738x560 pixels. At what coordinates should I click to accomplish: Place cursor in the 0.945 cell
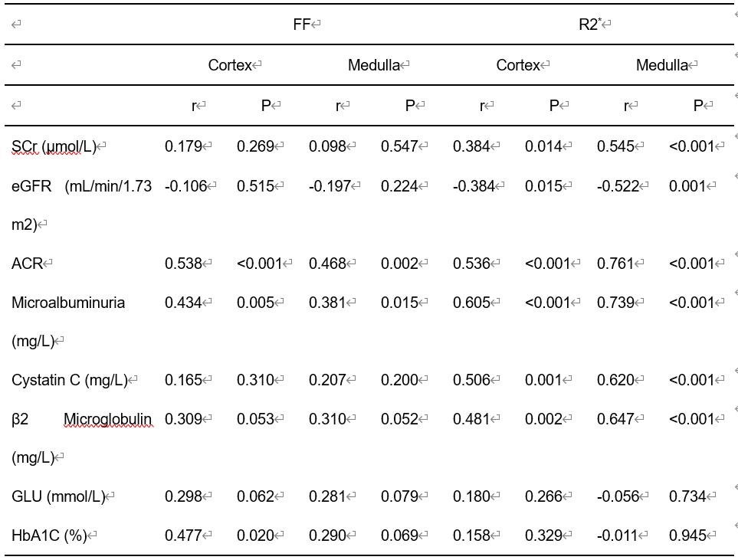(x=687, y=535)
